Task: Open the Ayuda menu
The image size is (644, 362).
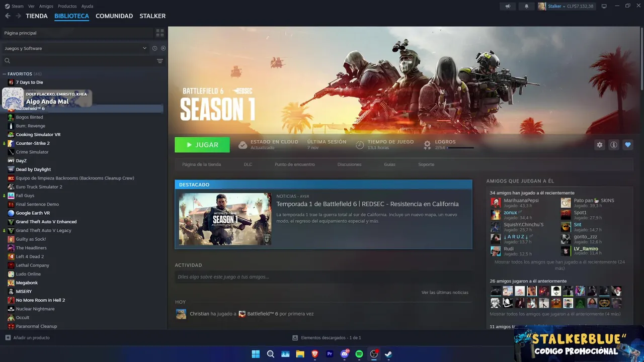Action: click(87, 6)
